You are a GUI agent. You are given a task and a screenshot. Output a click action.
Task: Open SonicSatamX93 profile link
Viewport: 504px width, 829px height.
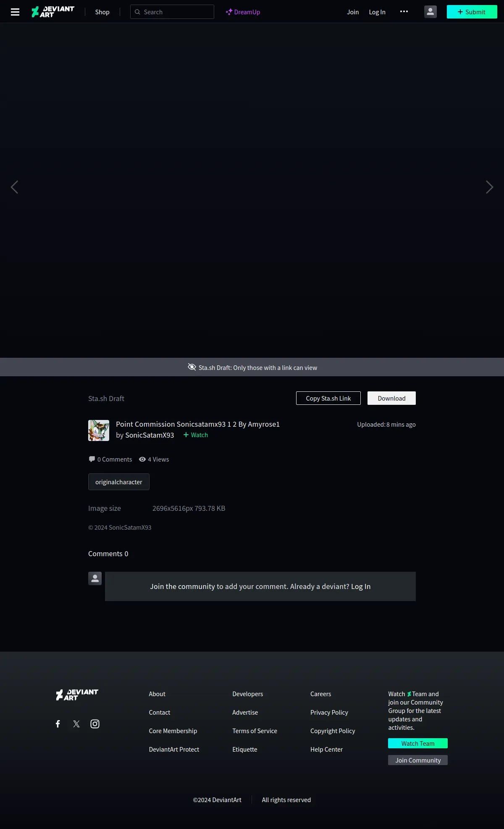click(x=150, y=435)
